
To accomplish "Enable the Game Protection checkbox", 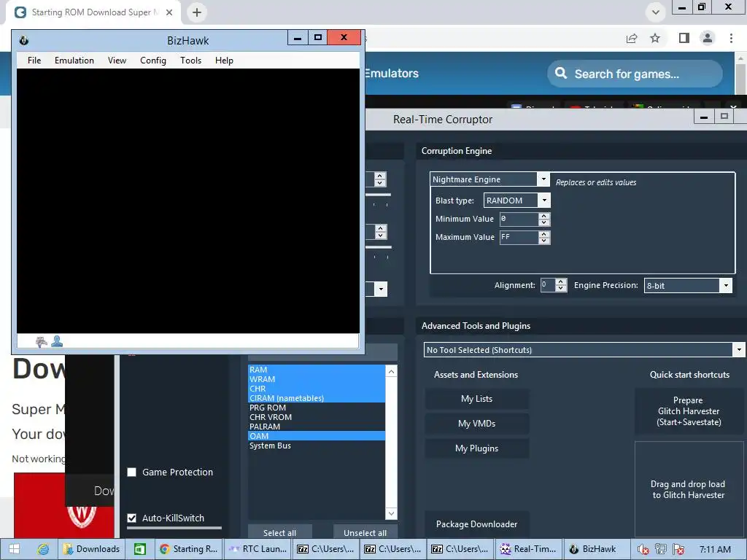I will [x=132, y=472].
